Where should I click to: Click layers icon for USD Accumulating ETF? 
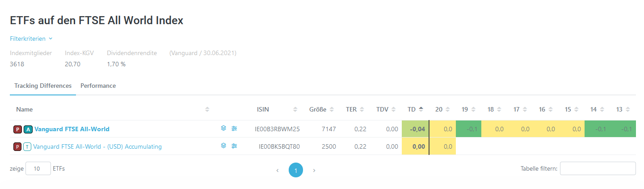coord(223,146)
